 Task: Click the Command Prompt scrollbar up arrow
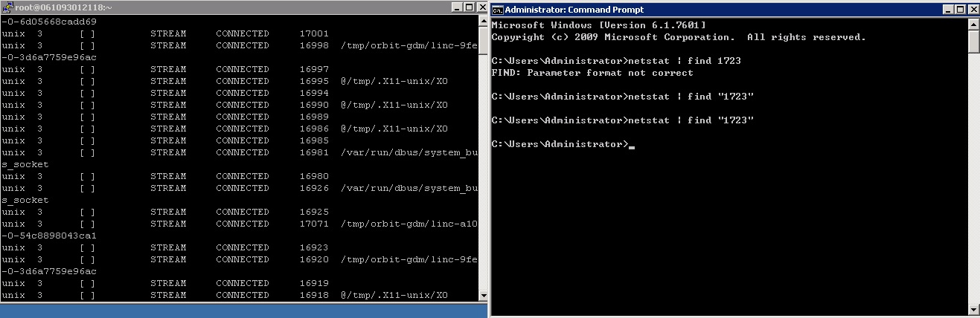pos(973,25)
